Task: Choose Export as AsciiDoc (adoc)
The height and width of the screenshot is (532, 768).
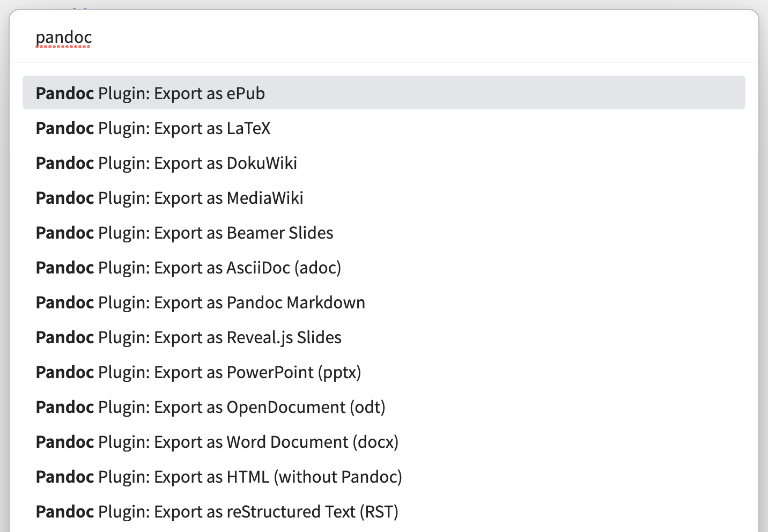Action: click(x=188, y=268)
